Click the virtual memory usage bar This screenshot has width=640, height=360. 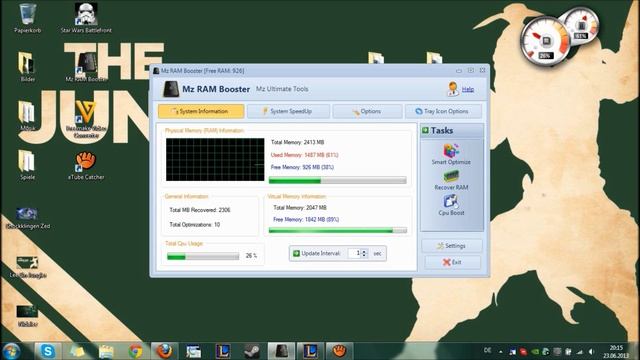pyautogui.click(x=338, y=231)
